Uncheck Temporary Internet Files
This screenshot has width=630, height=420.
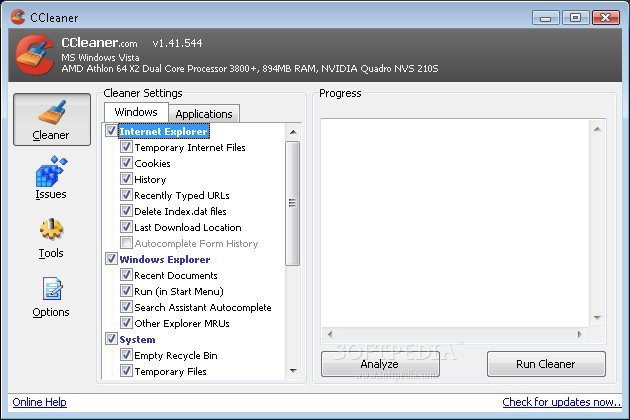pos(126,147)
